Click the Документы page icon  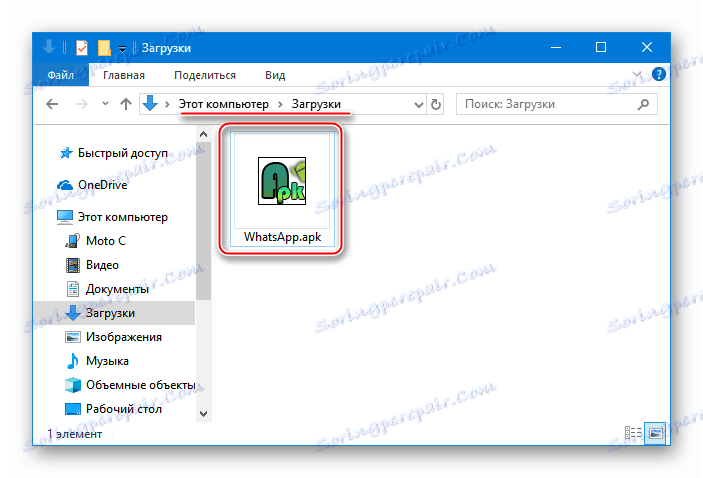point(73,289)
